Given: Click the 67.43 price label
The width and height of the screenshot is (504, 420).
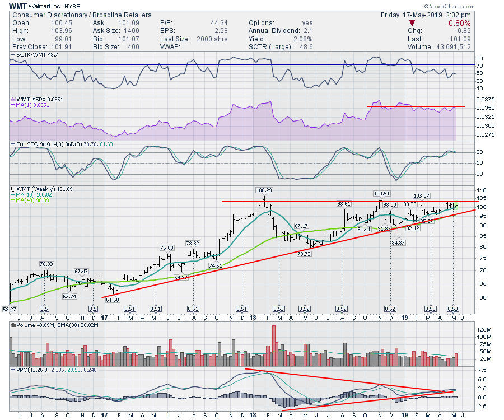Looking at the screenshot, I should point(81,271).
